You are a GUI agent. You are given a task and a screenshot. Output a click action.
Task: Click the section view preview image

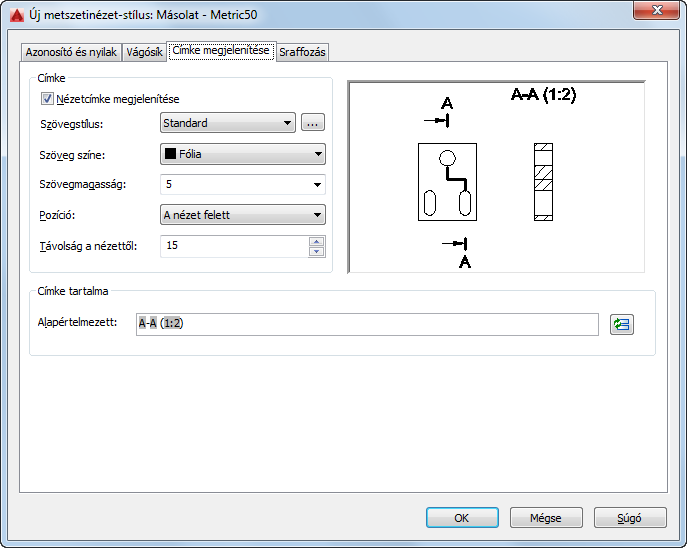496,177
